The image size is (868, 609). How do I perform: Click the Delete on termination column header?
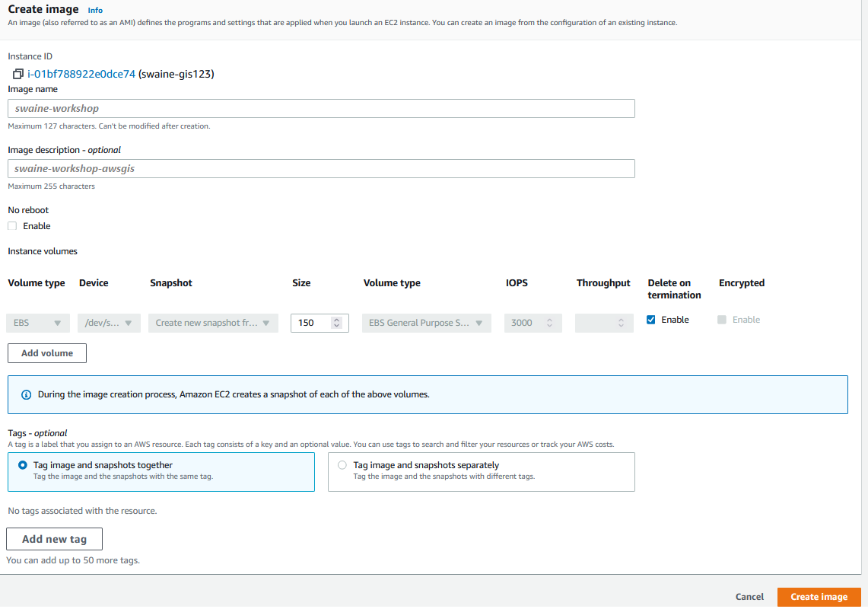pyautogui.click(x=674, y=289)
